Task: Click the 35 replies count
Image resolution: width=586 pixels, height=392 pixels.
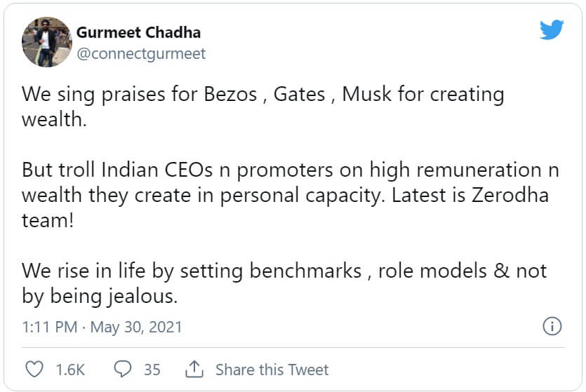Action: pyautogui.click(x=152, y=370)
